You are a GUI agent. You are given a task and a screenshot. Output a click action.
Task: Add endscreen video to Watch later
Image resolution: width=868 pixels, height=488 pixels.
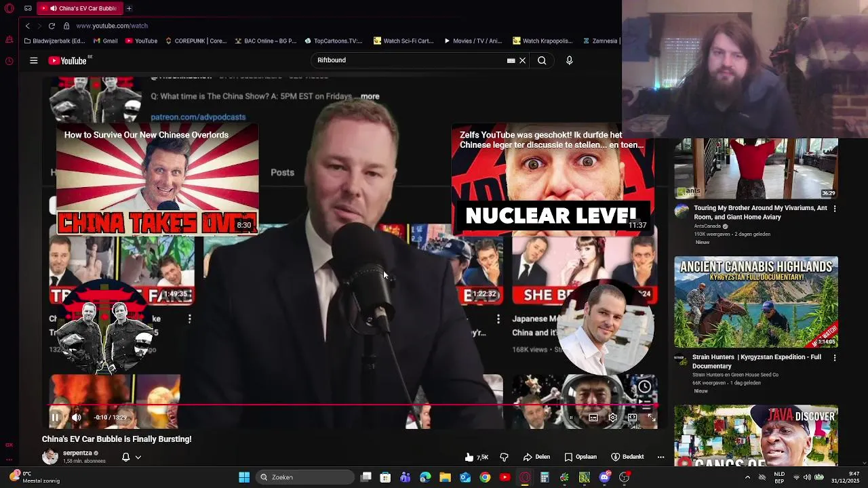tap(644, 386)
